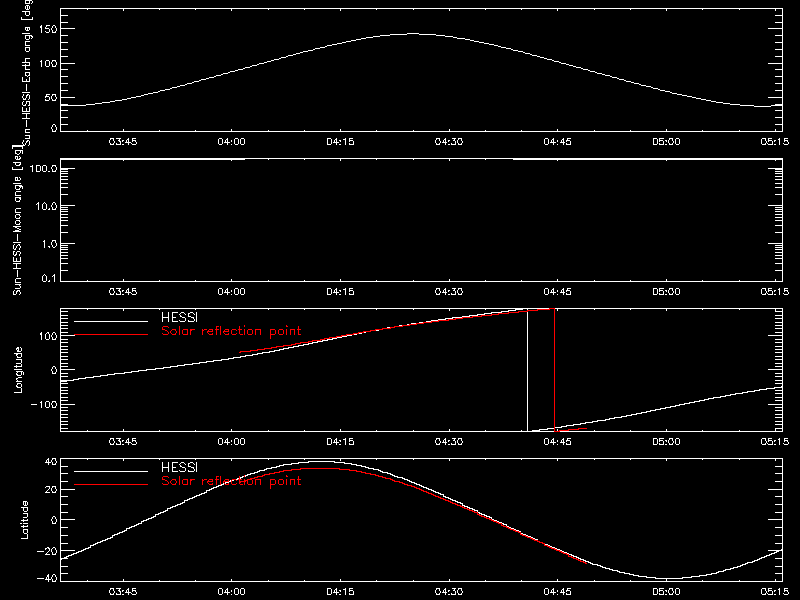The image size is (800, 600).
Task: Click 40 tick on Latitude axis
Action: coord(51,462)
